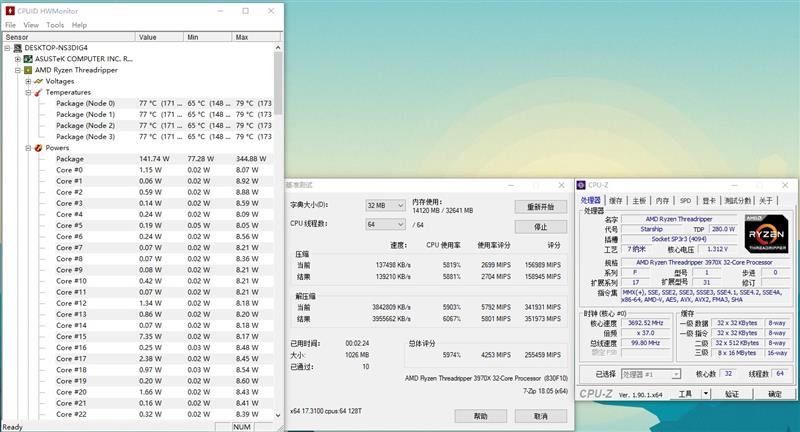Select the Core #15 power row
800x432 pixels.
[163, 337]
